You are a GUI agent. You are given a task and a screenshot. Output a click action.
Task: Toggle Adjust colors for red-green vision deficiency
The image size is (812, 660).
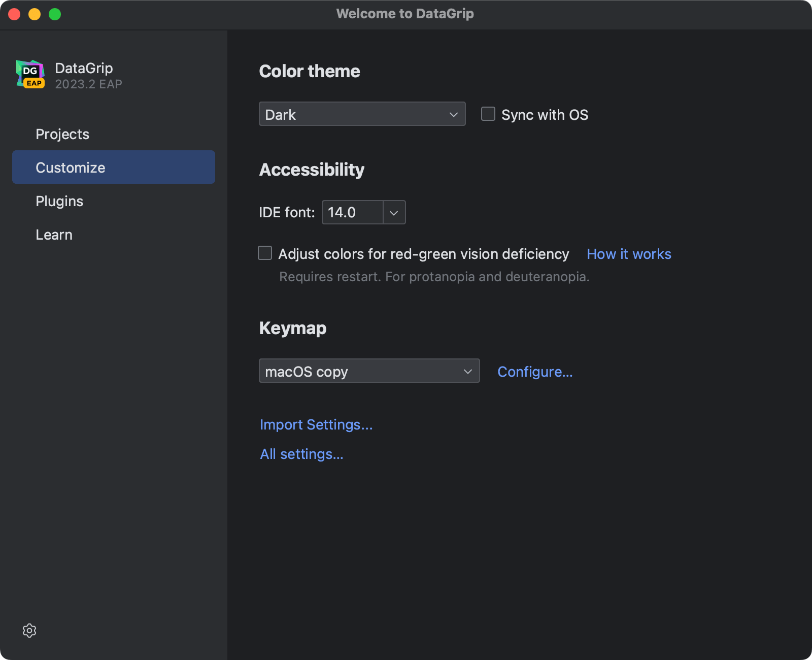point(265,253)
